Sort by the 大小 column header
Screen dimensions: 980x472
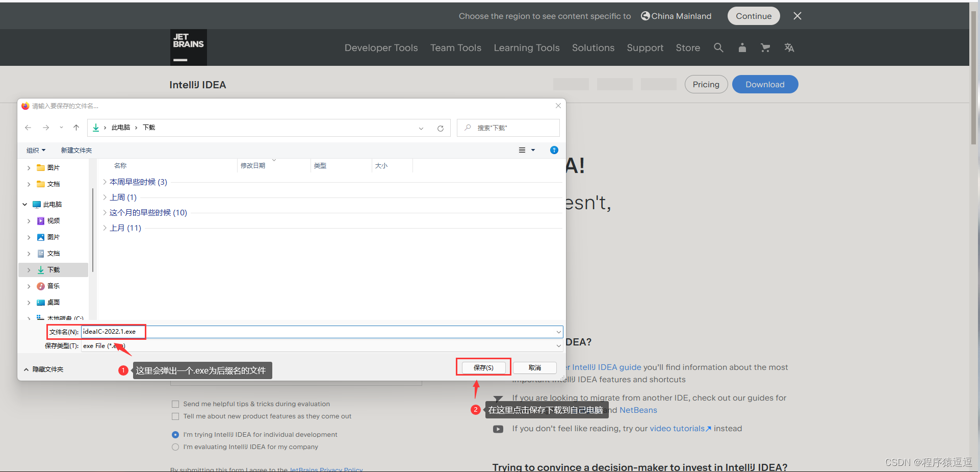click(381, 165)
